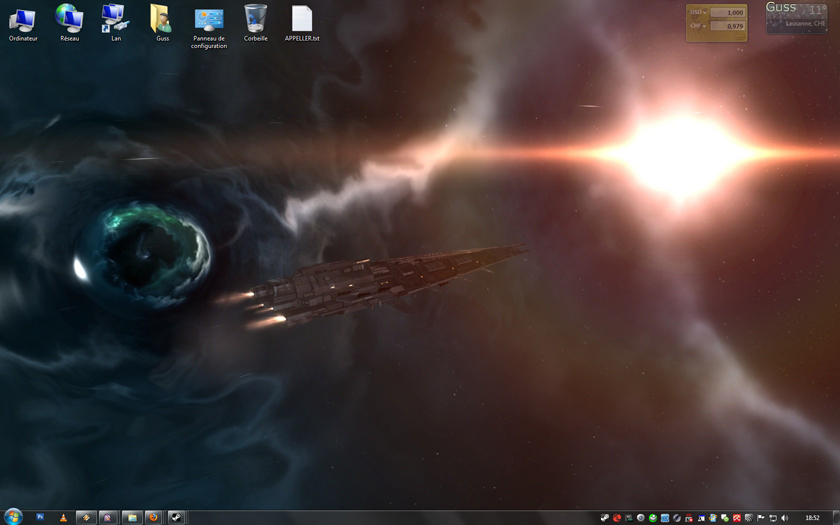
Task: Select the Réseau network icon
Action: 70,22
